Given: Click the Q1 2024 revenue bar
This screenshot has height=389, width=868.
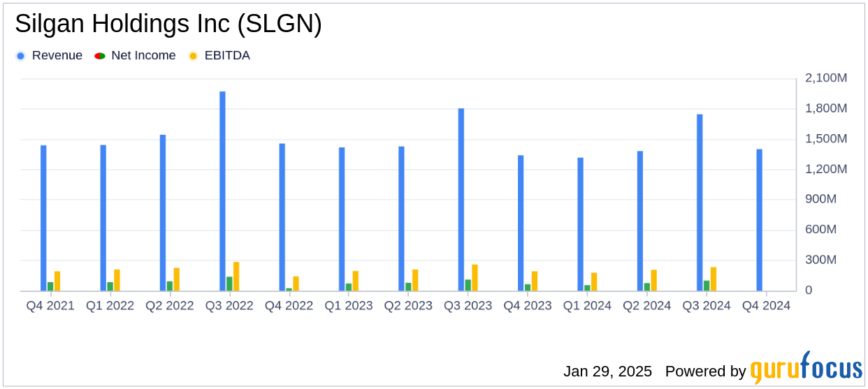Looking at the screenshot, I should [580, 224].
